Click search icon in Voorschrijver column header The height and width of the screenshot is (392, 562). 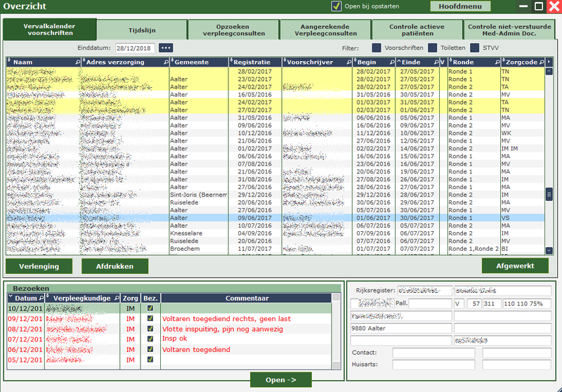pyautogui.click(x=348, y=63)
